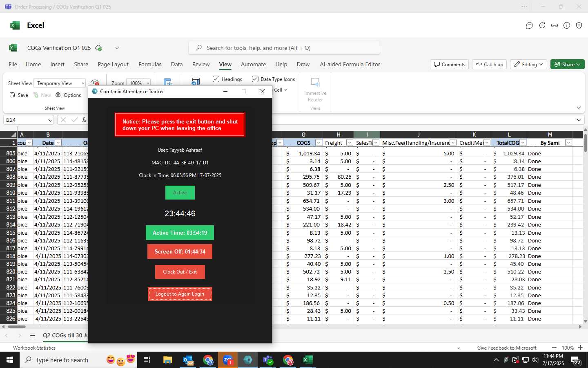This screenshot has width=588, height=368.
Task: Click the Comtanix Attendance Tracker taskbar icon
Action: 248,360
